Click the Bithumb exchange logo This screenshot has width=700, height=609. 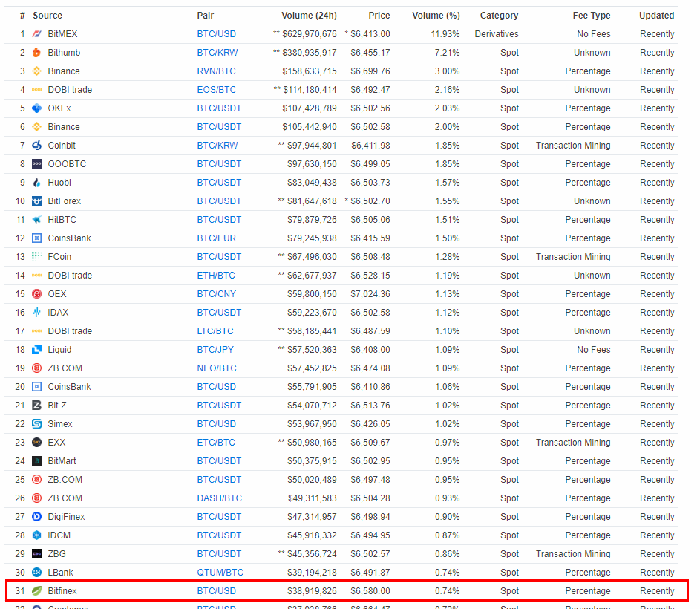pos(37,53)
